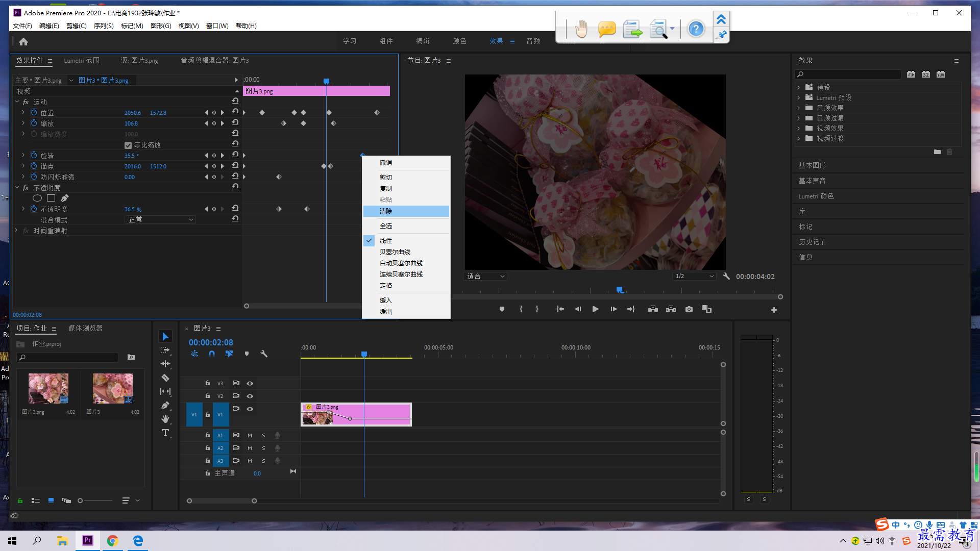
Task: Toggle Position animation stopwatch
Action: coord(34,112)
